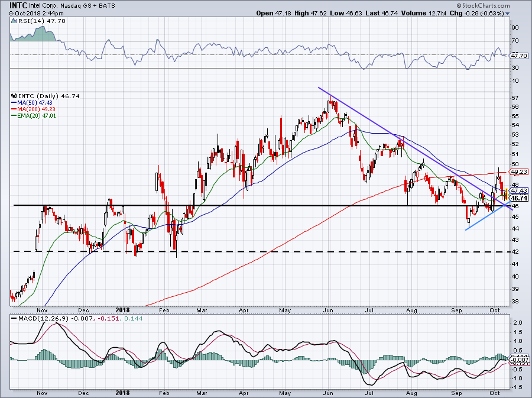This screenshot has height=398, width=532.
Task: Open the blue dropdown arrow beside Chg
Action: click(507, 14)
